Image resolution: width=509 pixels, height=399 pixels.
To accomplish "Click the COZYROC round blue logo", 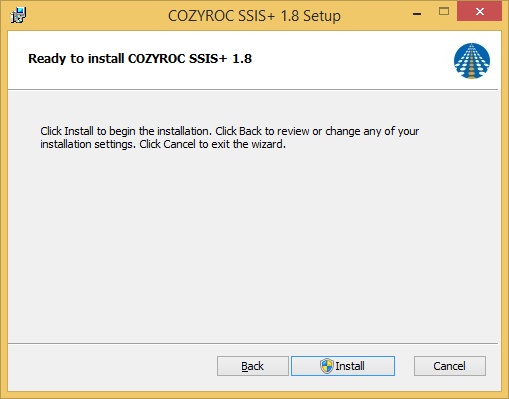I will [472, 61].
